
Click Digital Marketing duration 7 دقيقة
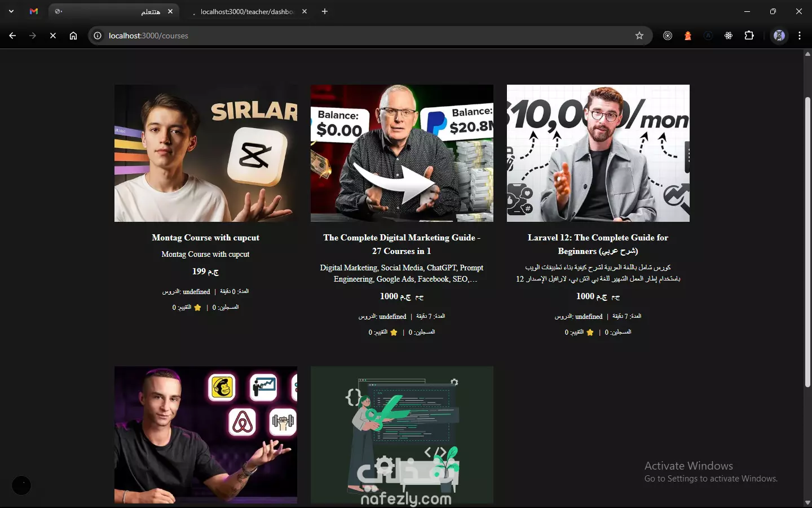tap(430, 317)
